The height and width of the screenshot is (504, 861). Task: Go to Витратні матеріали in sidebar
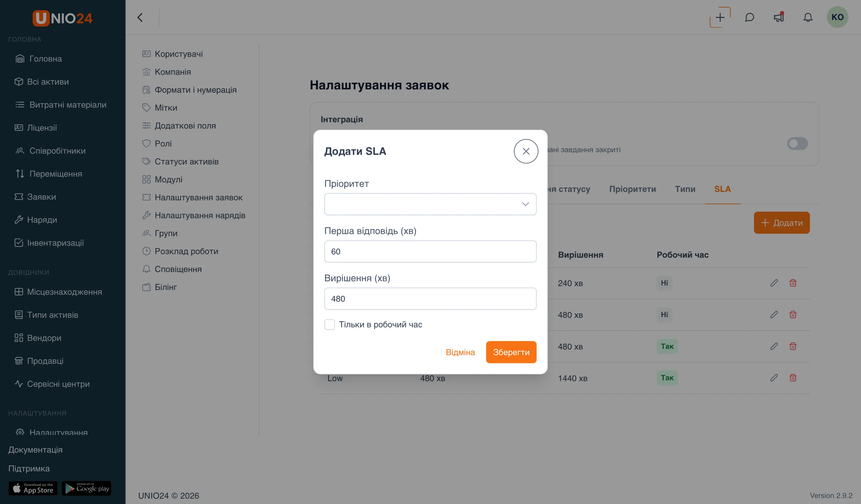61,105
